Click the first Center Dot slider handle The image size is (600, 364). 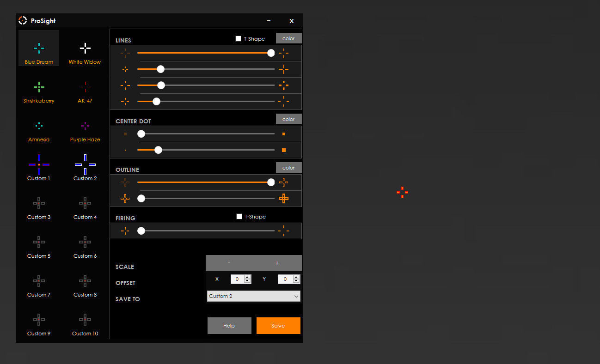click(141, 134)
